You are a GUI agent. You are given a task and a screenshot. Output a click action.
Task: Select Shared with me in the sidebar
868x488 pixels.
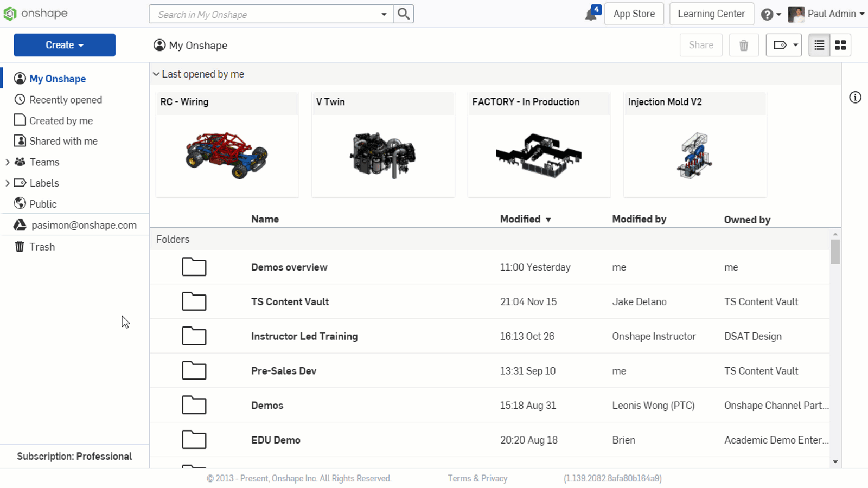coord(63,140)
